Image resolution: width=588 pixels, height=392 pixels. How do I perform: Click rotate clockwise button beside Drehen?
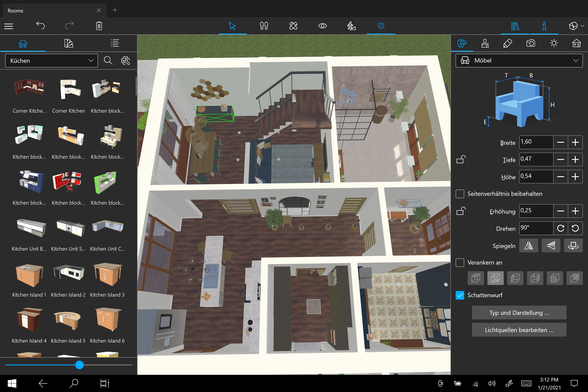tap(560, 228)
